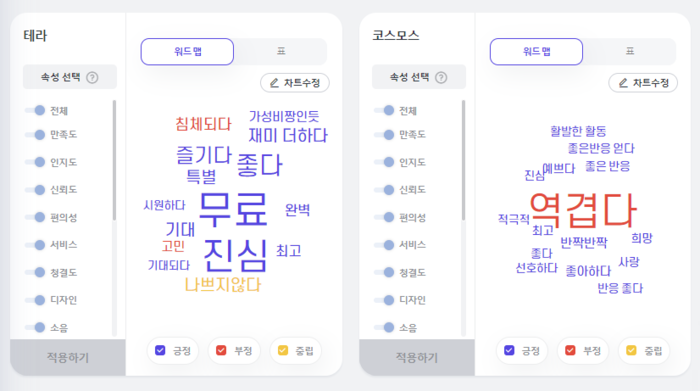Click 코스모스 attribute list scrollbar

click(463, 160)
